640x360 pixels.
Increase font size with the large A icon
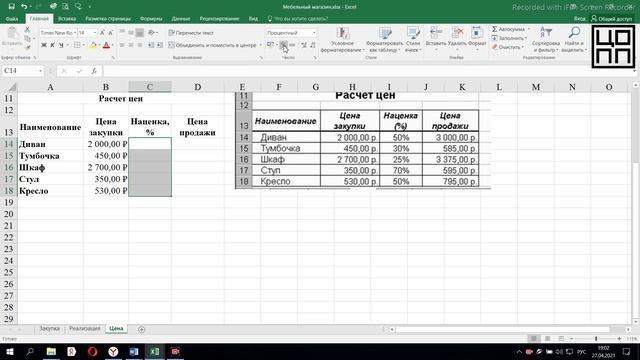pos(102,33)
